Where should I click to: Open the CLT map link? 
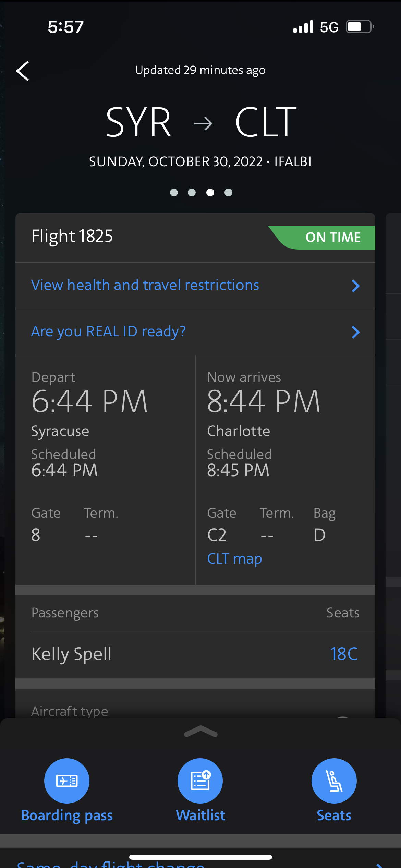pos(234,559)
